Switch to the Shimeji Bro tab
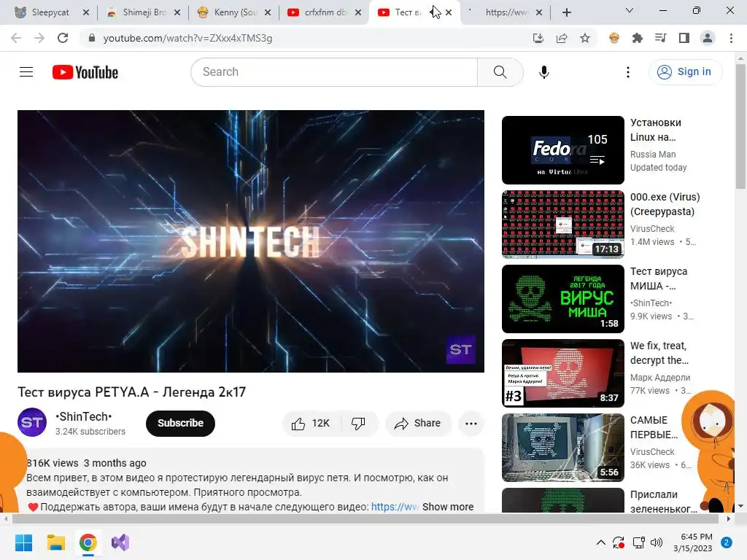 pos(143,12)
